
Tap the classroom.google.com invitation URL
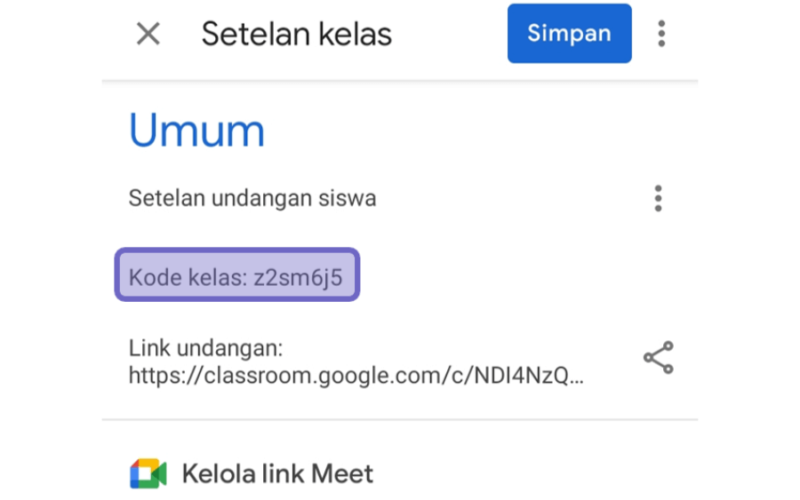tap(356, 376)
